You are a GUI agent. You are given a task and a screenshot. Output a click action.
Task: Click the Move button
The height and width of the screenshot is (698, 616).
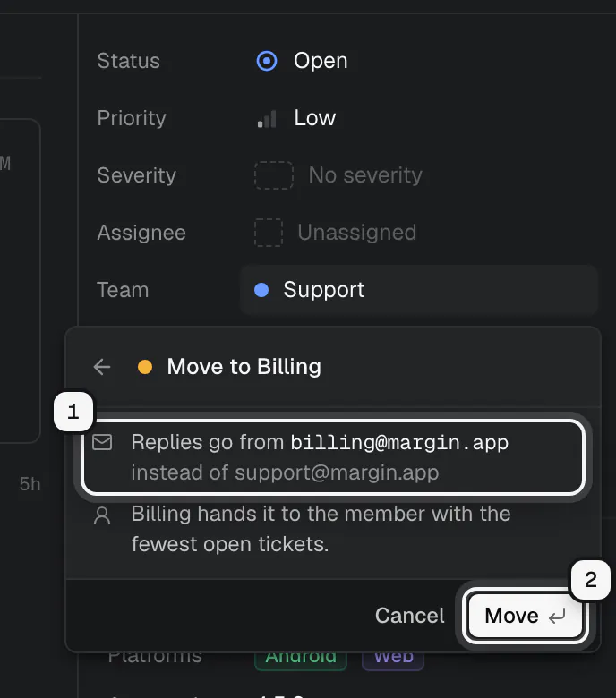[526, 616]
